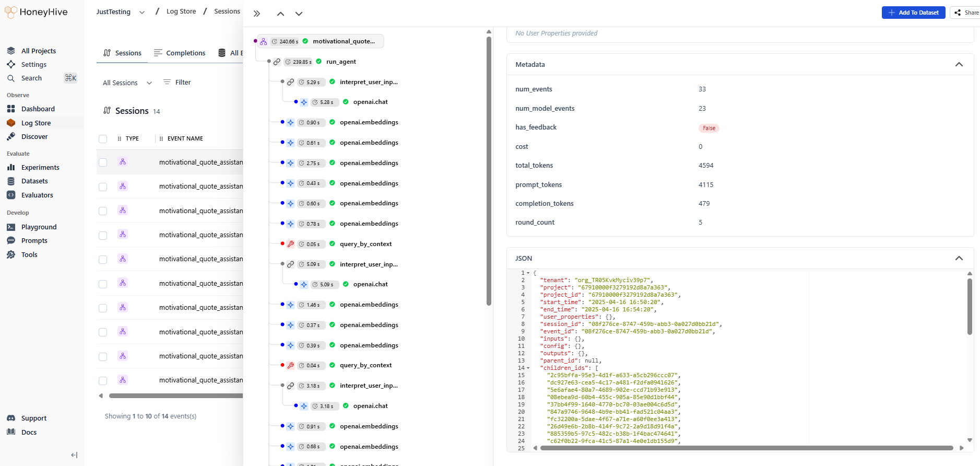The image size is (980, 466).
Task: Click trace tree vertical scrollbar
Action: pyautogui.click(x=489, y=170)
